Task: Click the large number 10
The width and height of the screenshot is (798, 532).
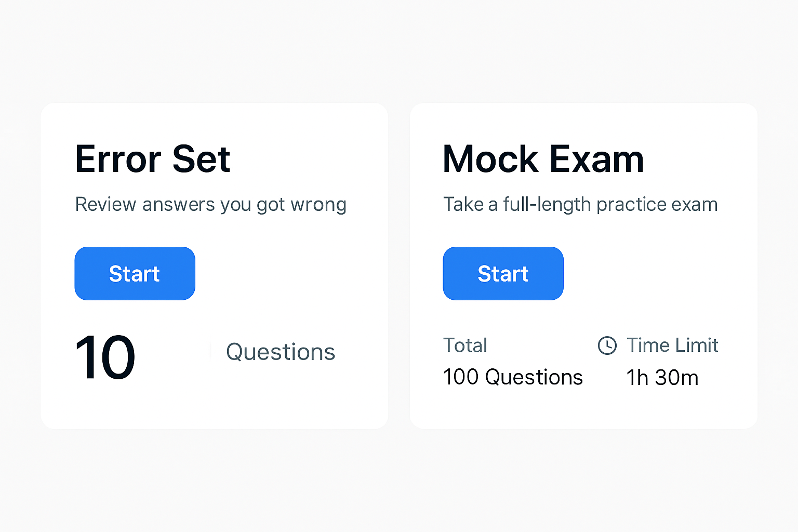Action: [105, 357]
